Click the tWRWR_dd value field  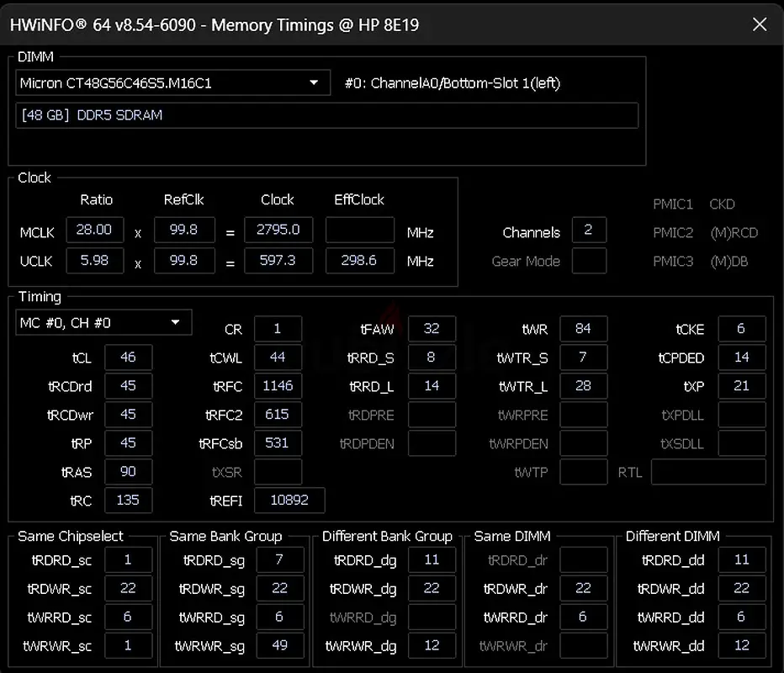[742, 645]
